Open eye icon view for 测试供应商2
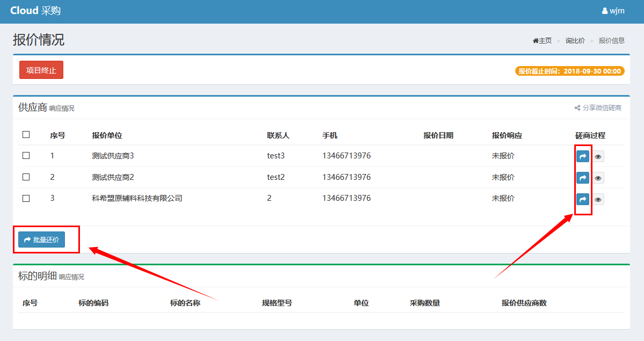This screenshot has height=341, width=644. (x=598, y=178)
